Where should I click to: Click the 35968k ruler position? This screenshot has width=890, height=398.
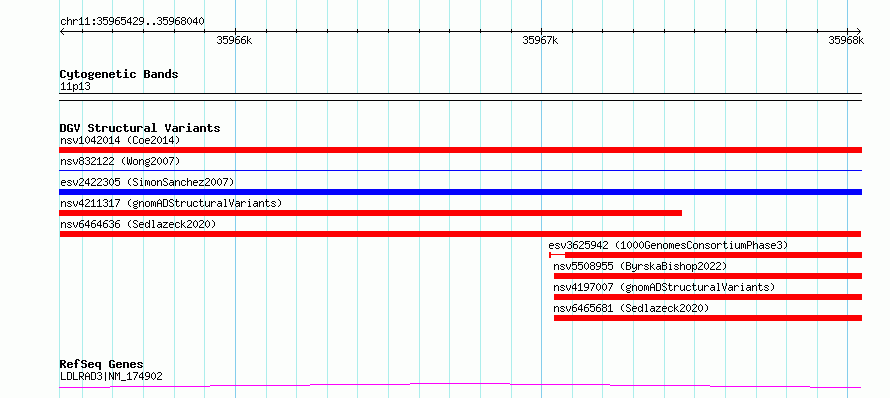pos(846,40)
